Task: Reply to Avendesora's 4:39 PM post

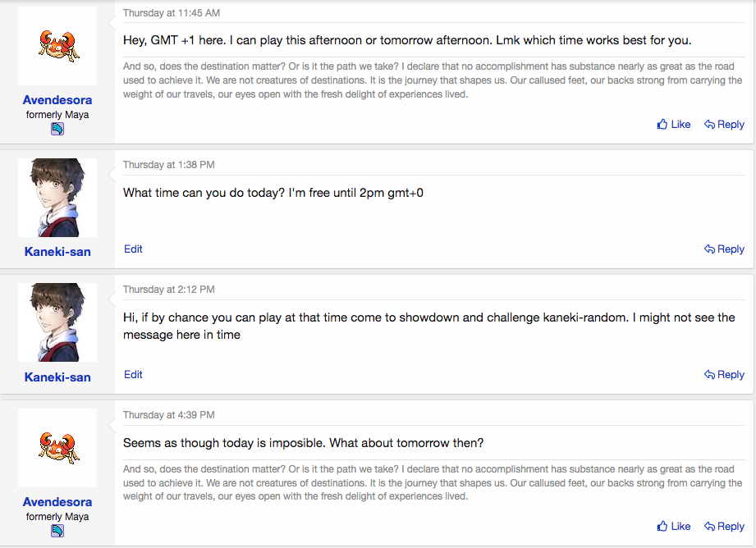Action: (x=724, y=527)
